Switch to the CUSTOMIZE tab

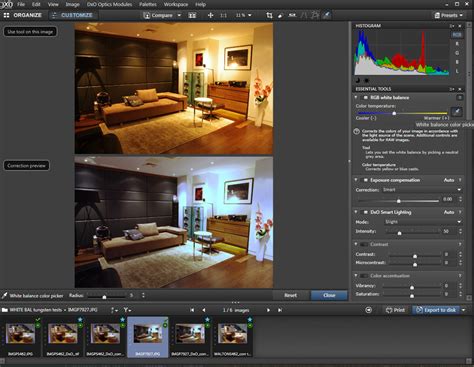coord(73,15)
